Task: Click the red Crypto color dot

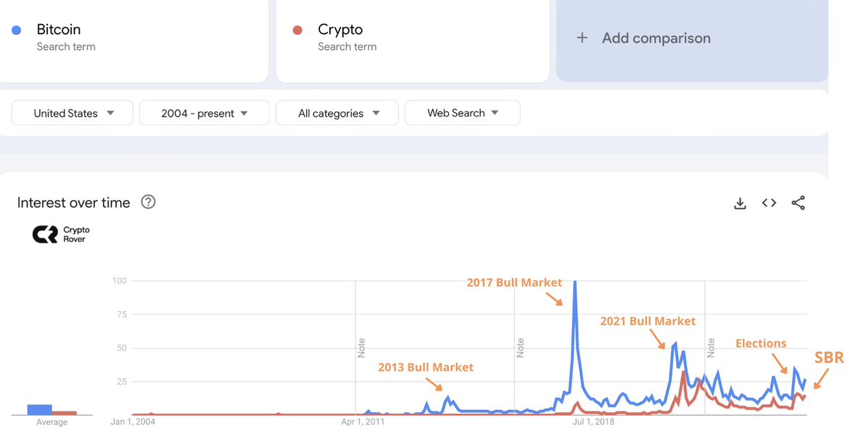Action: (297, 30)
